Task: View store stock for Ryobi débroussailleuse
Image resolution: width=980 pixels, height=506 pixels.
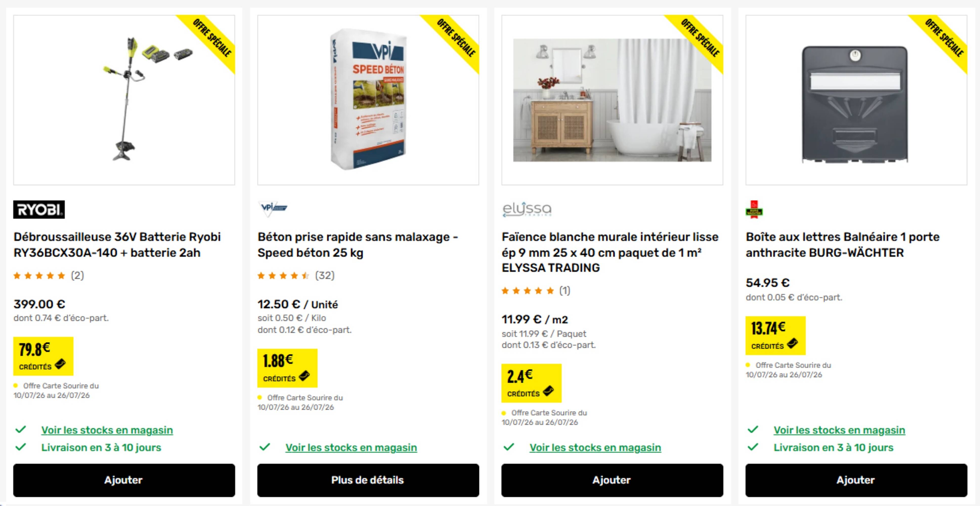Action: (107, 430)
